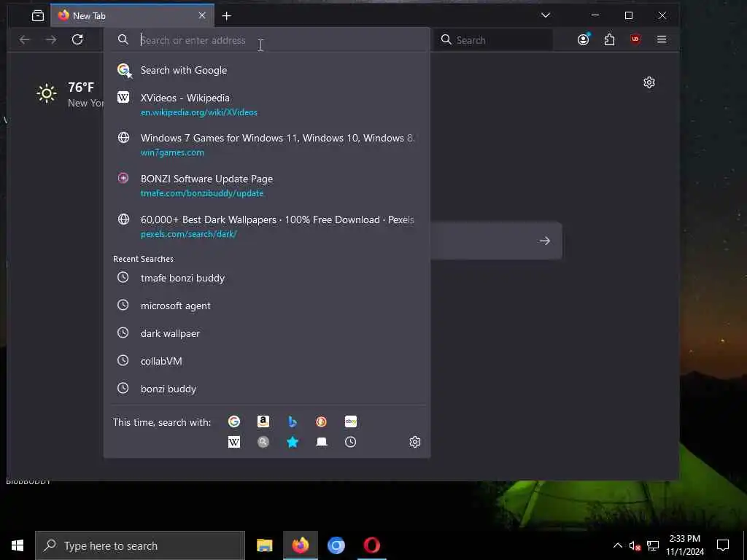The width and height of the screenshot is (747, 560).
Task: Open the Firefox account icon
Action: (x=584, y=39)
